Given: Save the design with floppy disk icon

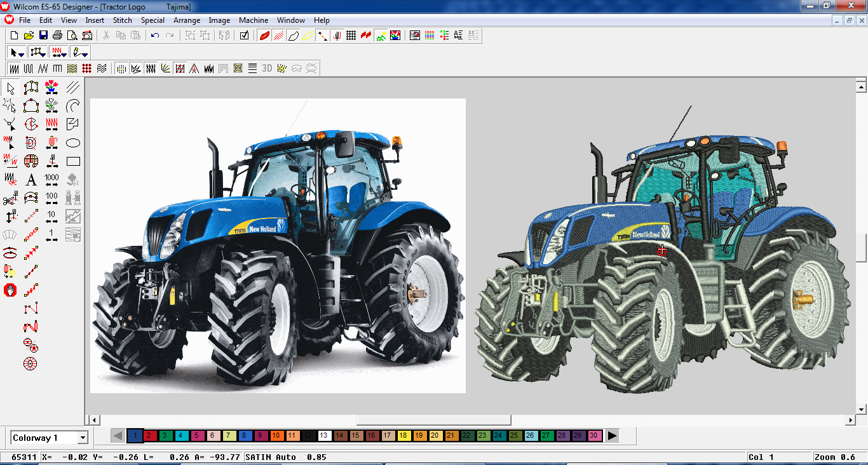Looking at the screenshot, I should (x=43, y=36).
